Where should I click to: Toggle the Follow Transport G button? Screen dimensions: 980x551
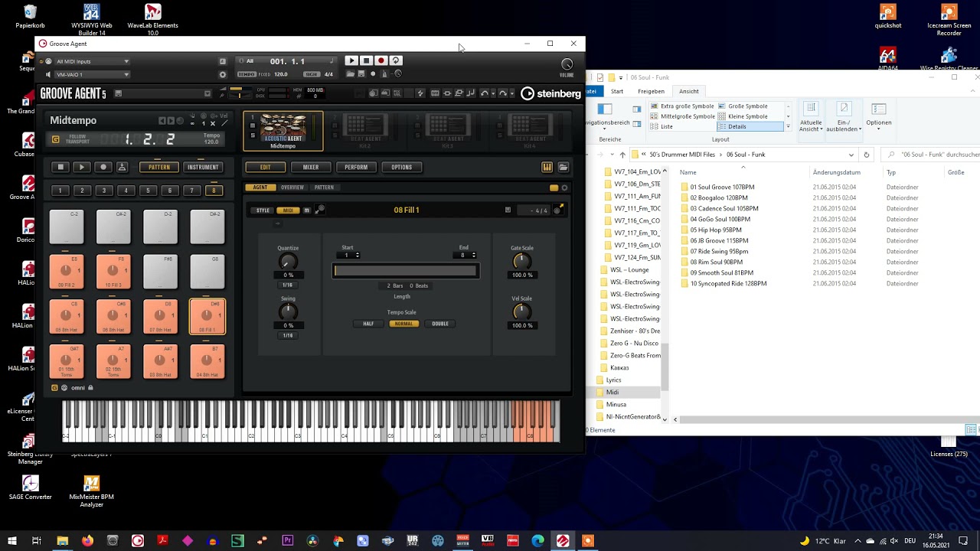pos(55,140)
